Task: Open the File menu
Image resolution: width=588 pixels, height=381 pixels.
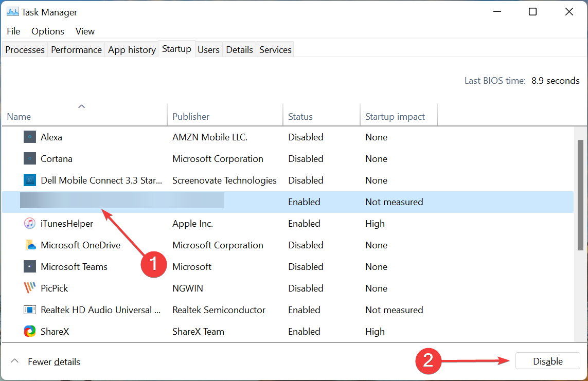Action: (13, 31)
